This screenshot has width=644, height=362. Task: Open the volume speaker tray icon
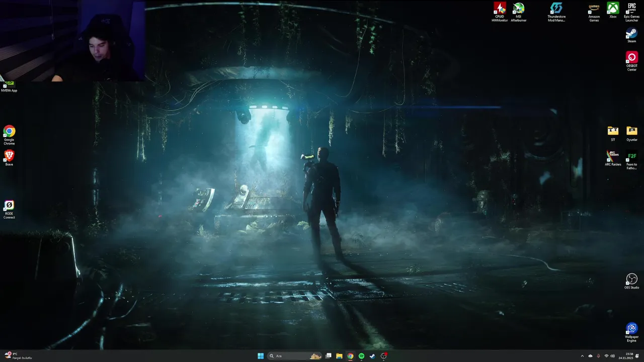click(613, 356)
